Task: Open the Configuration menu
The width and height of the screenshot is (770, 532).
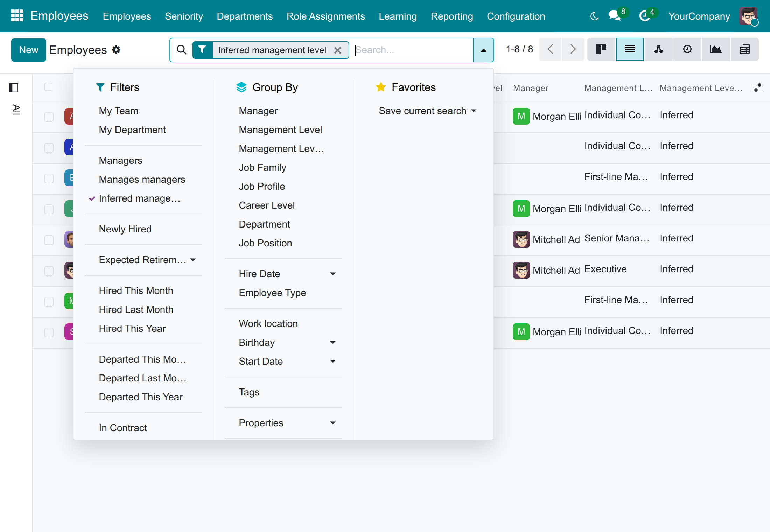Action: 516,16
